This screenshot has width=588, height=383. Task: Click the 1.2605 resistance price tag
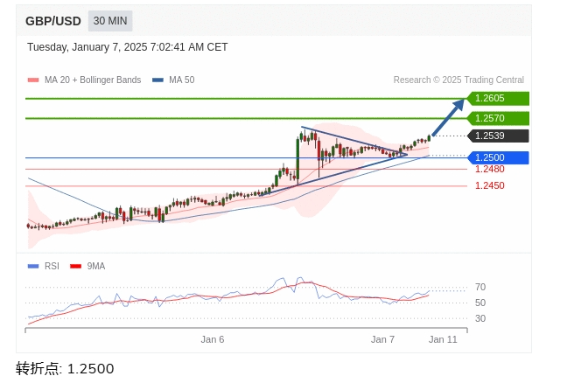(498, 98)
